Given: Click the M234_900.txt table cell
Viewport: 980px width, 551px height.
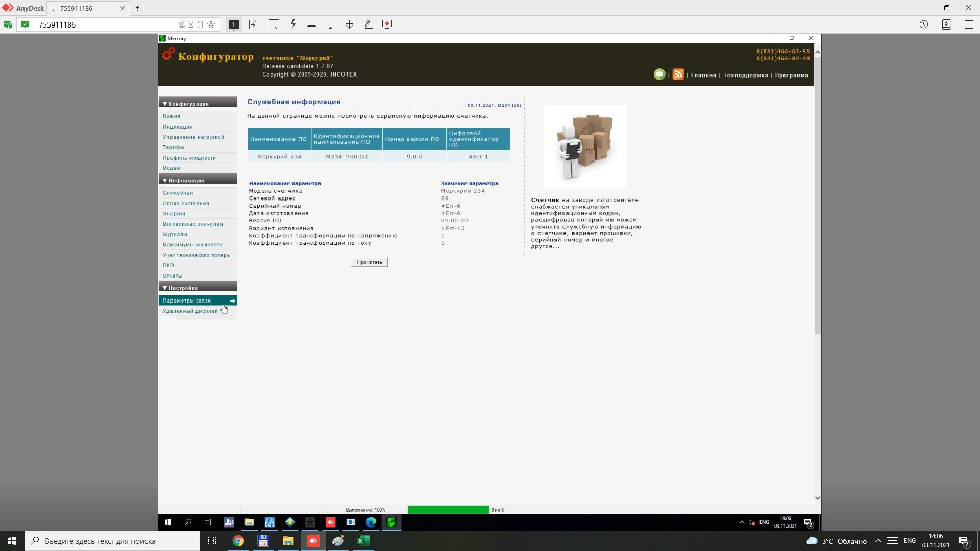Looking at the screenshot, I should [x=347, y=156].
